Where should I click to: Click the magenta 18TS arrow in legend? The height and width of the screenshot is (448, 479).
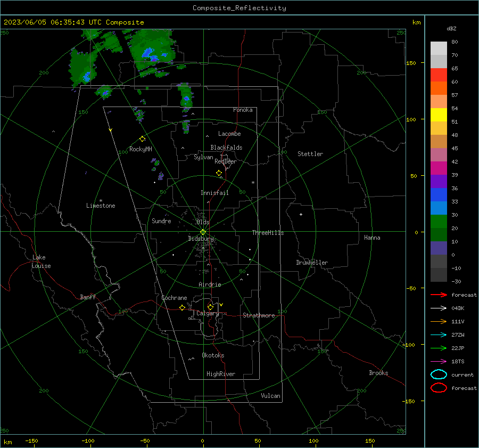pyautogui.click(x=439, y=362)
